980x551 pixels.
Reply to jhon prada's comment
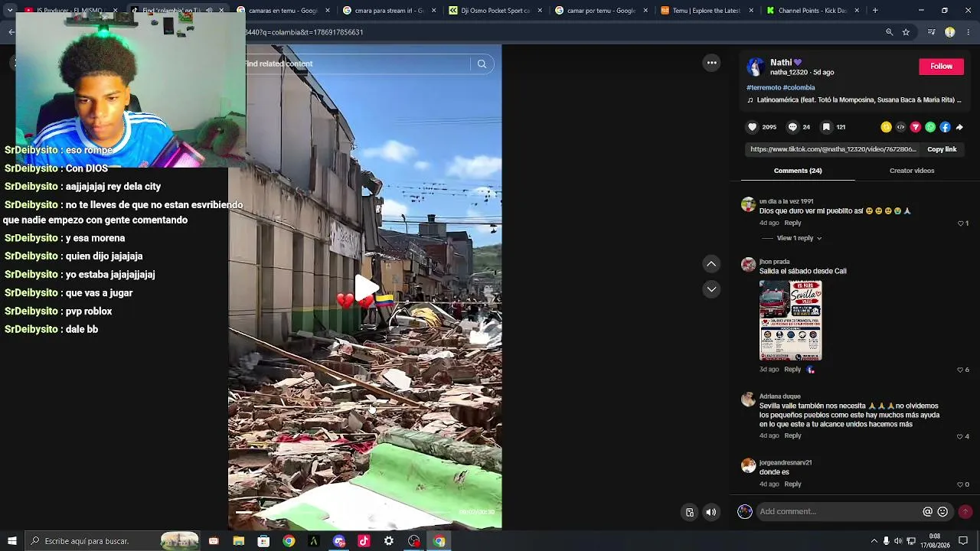[x=792, y=370]
